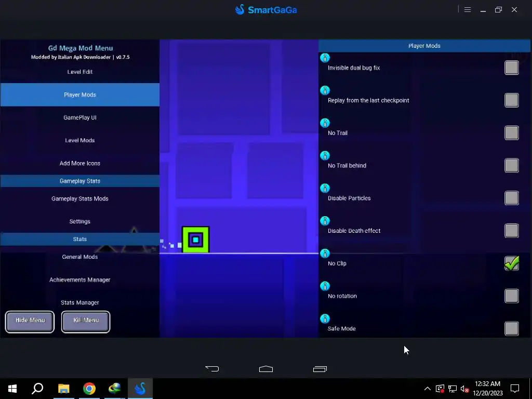The height and width of the screenshot is (399, 532).
Task: Open Windows notification center icon
Action: [515, 389]
